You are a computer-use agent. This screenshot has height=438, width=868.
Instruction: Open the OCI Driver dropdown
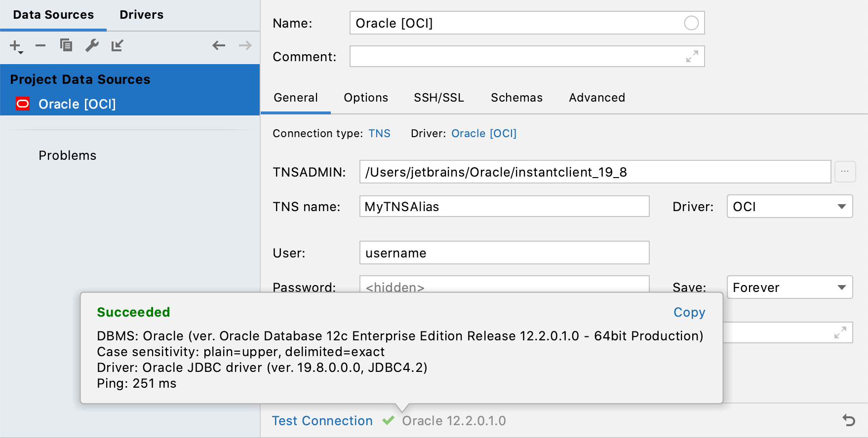click(x=789, y=207)
